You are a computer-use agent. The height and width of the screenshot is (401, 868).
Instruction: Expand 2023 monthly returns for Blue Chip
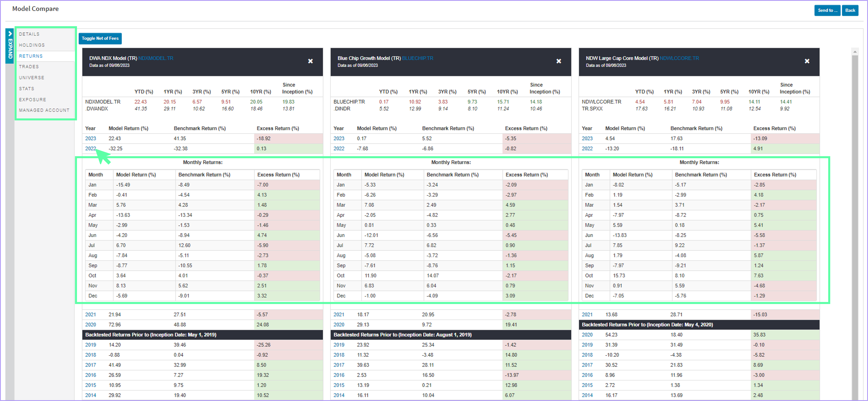pyautogui.click(x=339, y=138)
